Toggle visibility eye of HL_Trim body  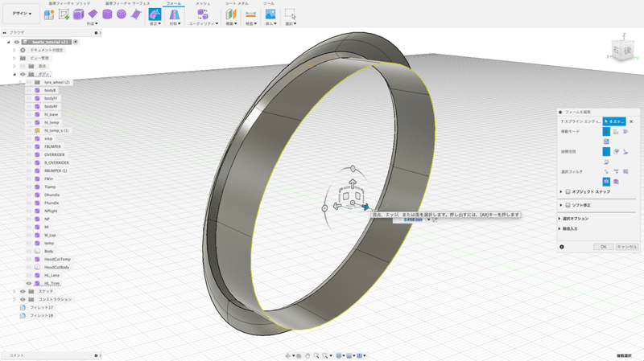point(29,284)
